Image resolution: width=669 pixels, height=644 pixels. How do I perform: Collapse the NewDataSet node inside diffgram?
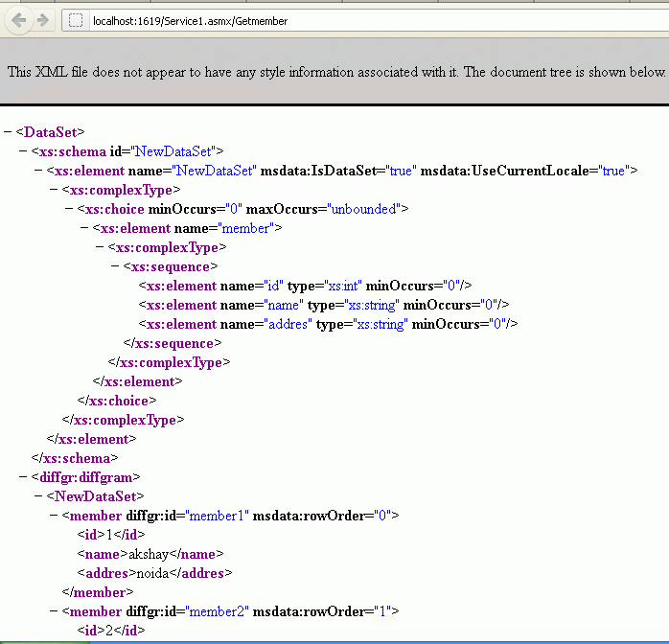click(38, 496)
